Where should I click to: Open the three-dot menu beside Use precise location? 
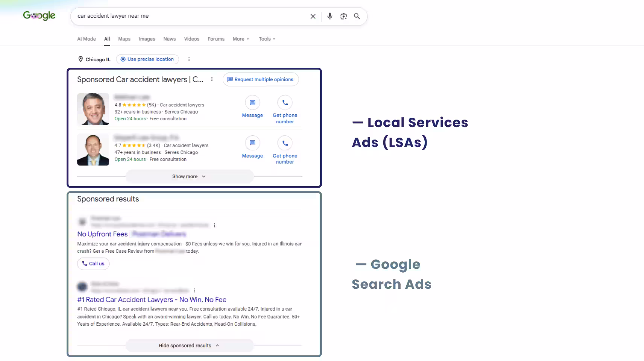click(189, 59)
